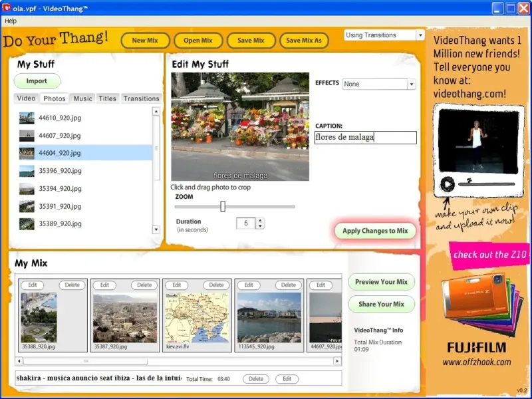Click the Caption text field
The image size is (532, 399).
point(365,138)
